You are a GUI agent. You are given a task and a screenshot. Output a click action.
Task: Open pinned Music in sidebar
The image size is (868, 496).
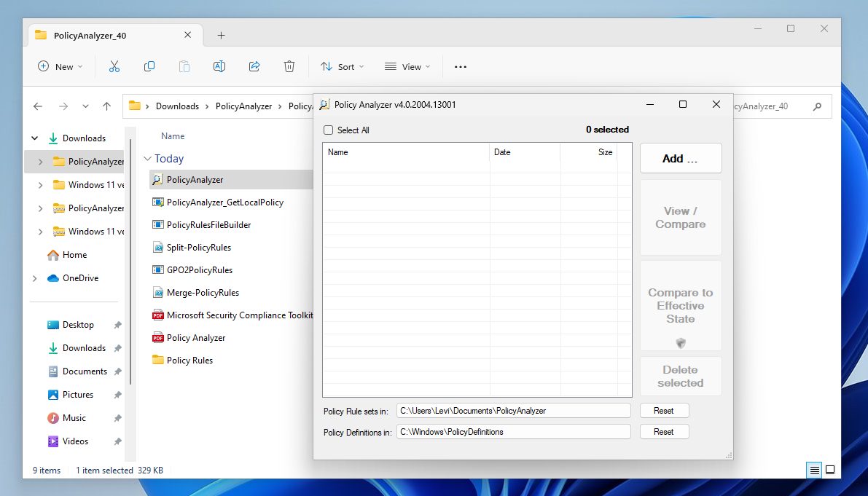tap(74, 418)
